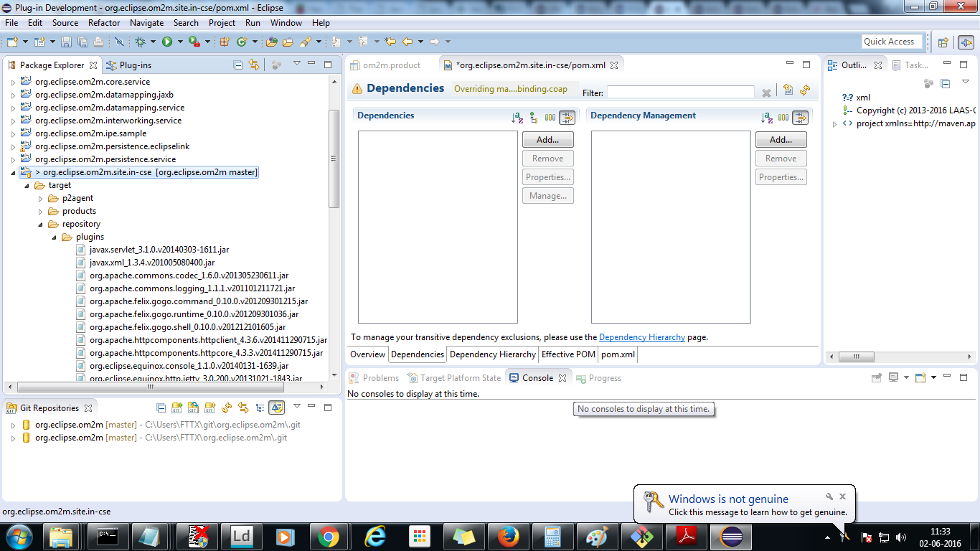Sort Dependency Management list alphabetically
The height and width of the screenshot is (551, 980).
click(767, 118)
